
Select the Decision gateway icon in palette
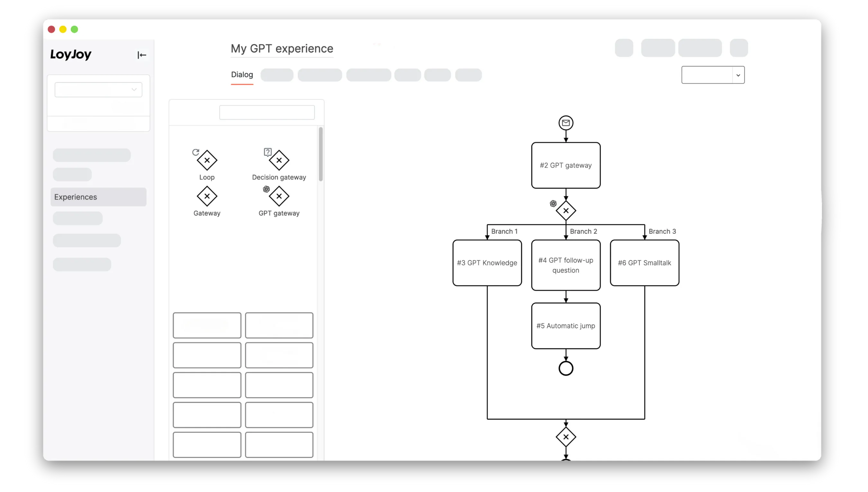[x=279, y=160]
